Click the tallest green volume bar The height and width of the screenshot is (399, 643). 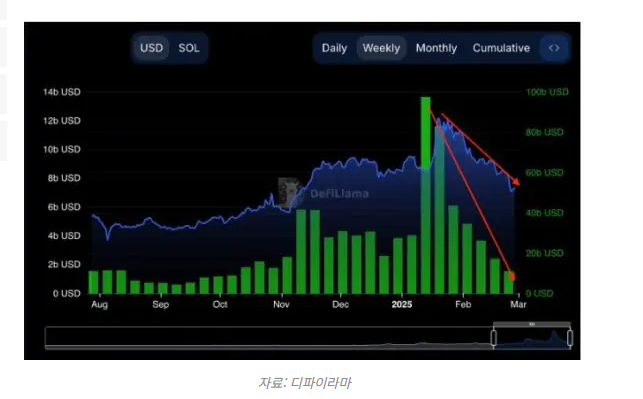pyautogui.click(x=426, y=195)
